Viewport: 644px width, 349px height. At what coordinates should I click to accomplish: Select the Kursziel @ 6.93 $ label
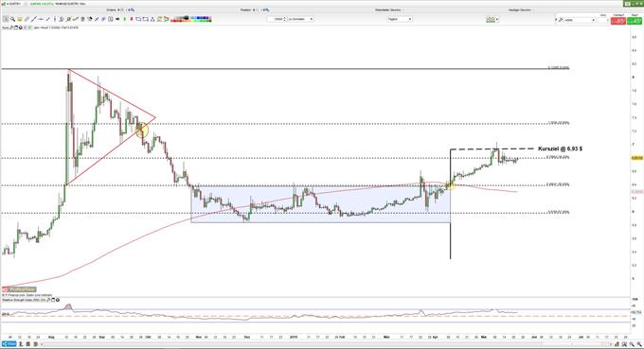pyautogui.click(x=560, y=148)
